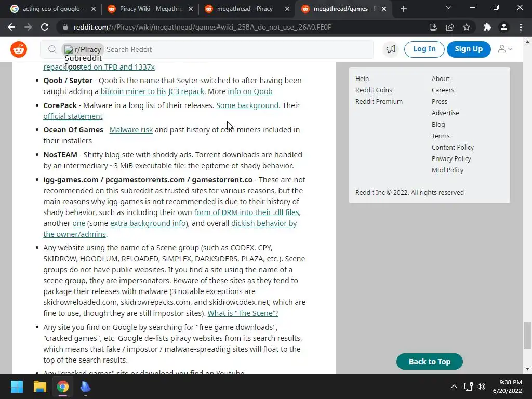Click the share page icon
This screenshot has height=399, width=532.
(x=450, y=27)
